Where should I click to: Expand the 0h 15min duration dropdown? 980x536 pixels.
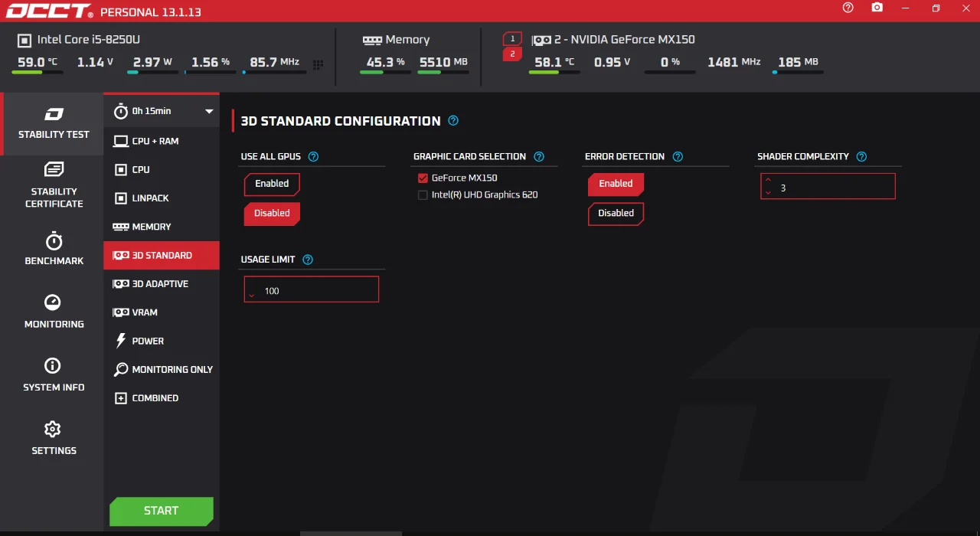tap(209, 112)
